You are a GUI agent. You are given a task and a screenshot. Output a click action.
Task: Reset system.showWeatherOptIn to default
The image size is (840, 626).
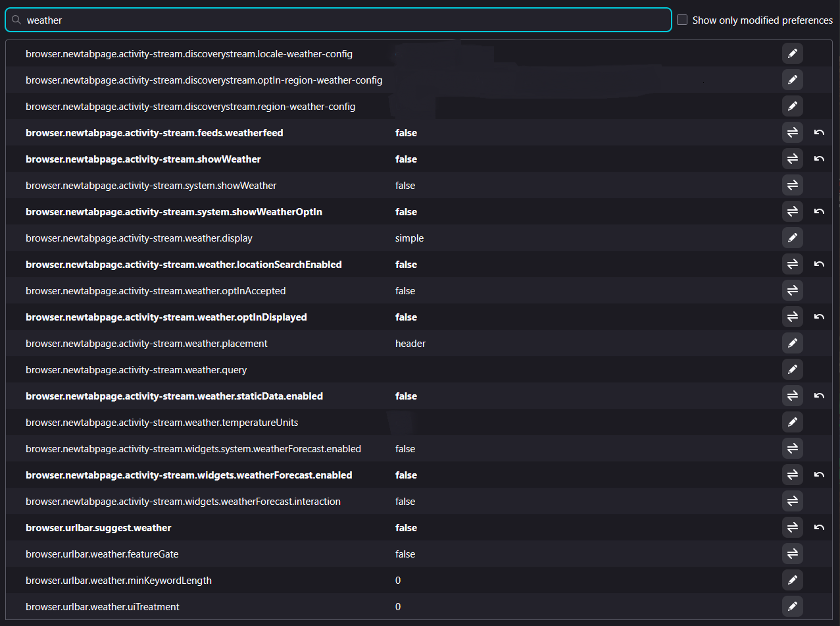pos(819,211)
